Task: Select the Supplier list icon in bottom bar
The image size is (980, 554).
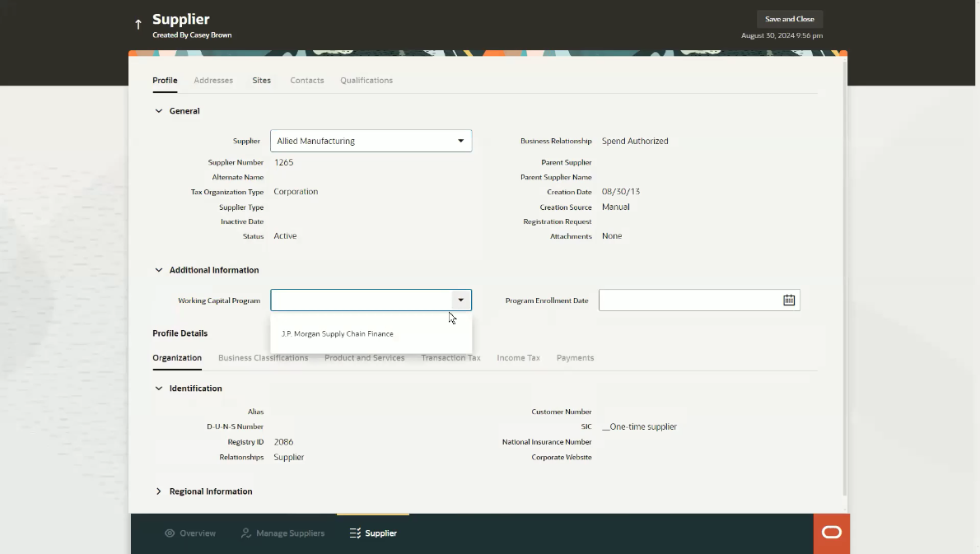Action: (x=355, y=533)
